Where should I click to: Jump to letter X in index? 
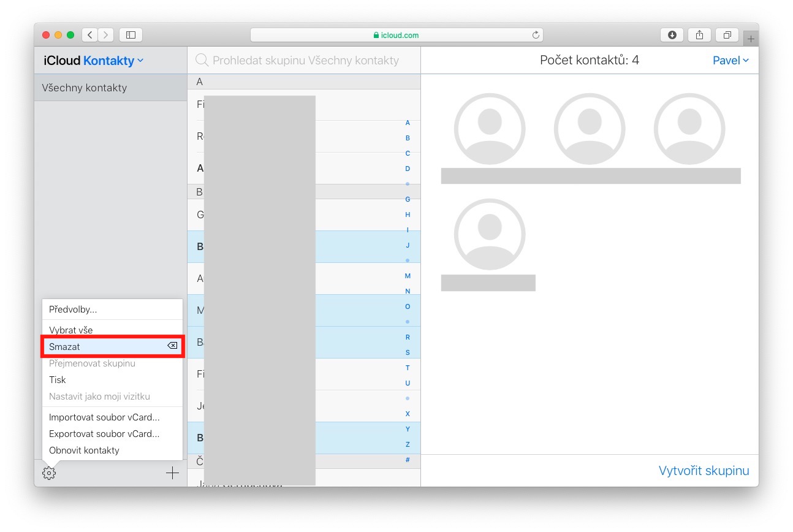click(x=408, y=414)
